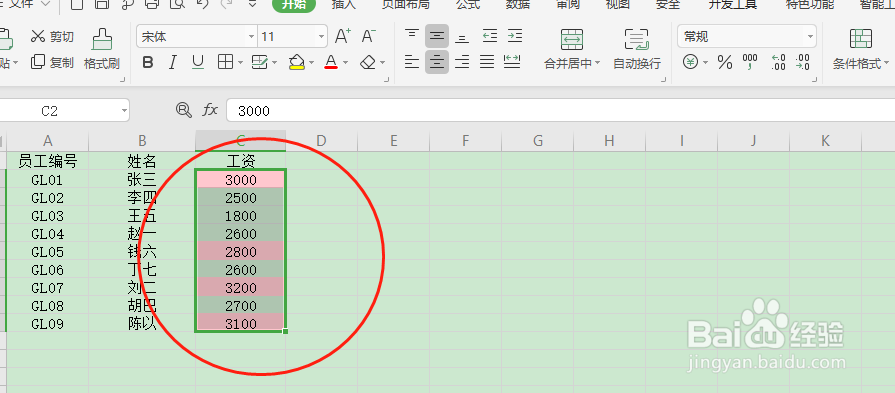Screen dimensions: 895x393
Task: Toggle bold formatting
Action: (x=148, y=62)
